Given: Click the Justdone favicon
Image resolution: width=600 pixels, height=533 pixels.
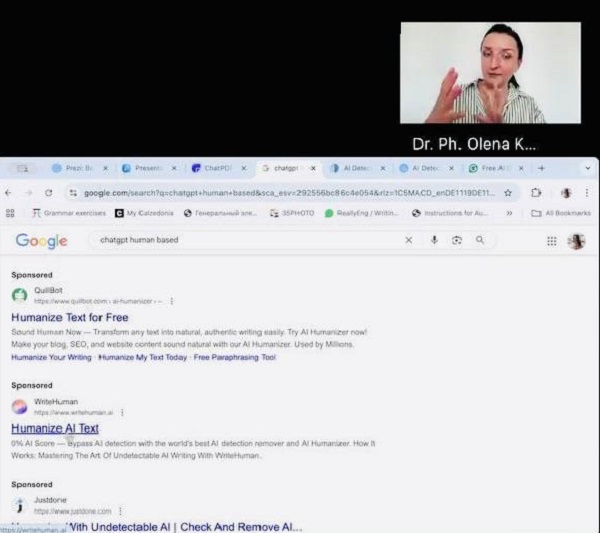Looking at the screenshot, I should pos(19,505).
